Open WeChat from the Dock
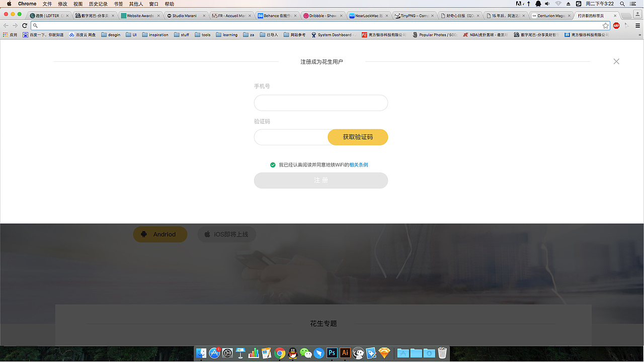 point(305,353)
